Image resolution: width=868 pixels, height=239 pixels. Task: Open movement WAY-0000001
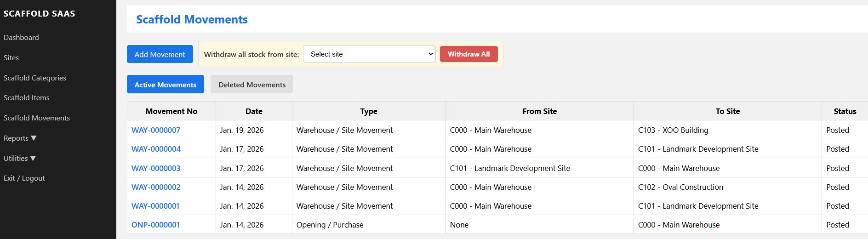click(x=155, y=206)
